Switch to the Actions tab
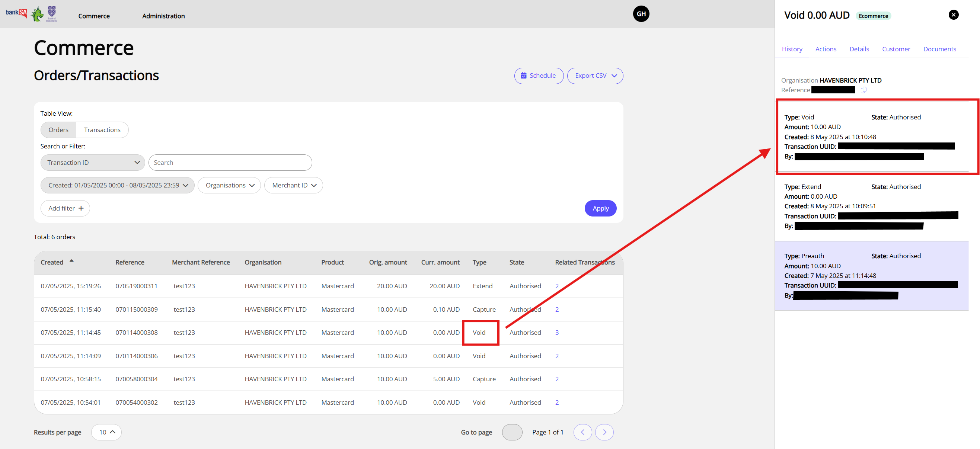 pos(826,49)
